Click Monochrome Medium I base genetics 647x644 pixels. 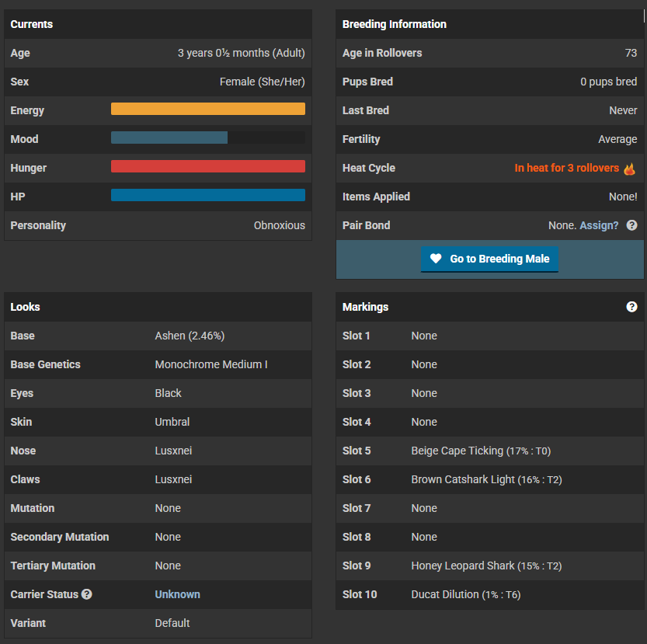pos(211,364)
